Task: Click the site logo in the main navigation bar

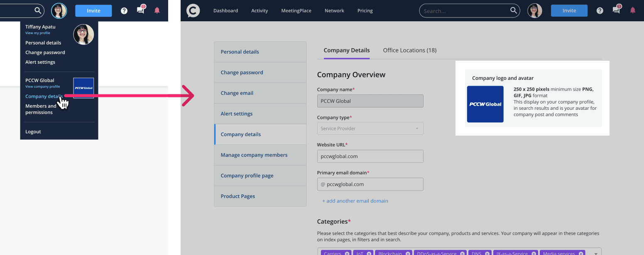Action: (x=193, y=11)
